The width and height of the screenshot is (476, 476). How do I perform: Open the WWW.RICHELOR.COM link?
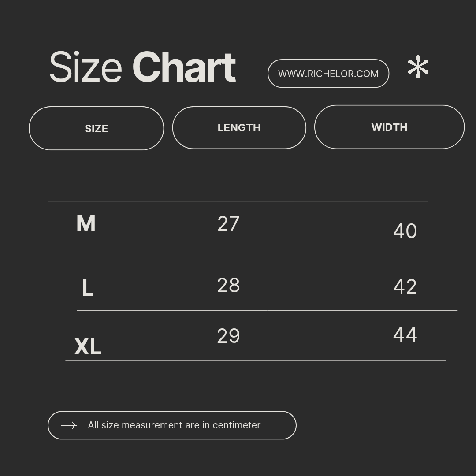tap(328, 74)
